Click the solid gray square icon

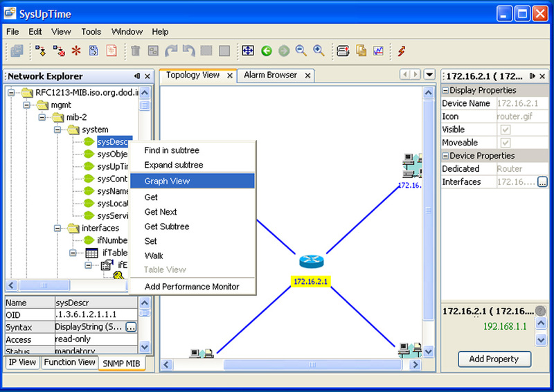(224, 51)
